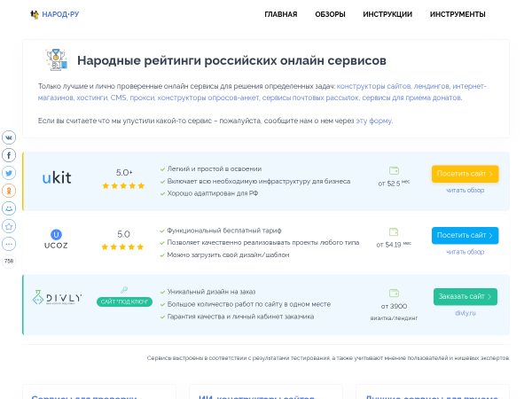Click feature text Уникальный дизайн на заказ
532x399 pixels.
pyautogui.click(x=211, y=292)
